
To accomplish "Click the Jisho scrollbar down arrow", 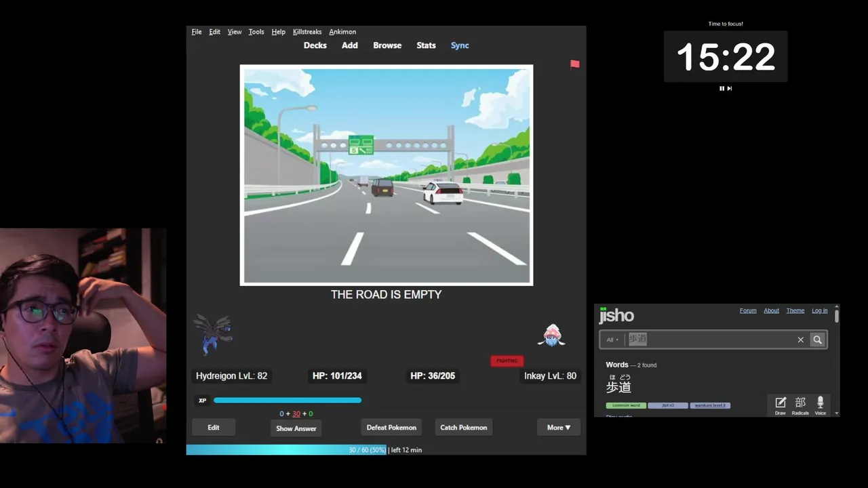I will click(837, 413).
